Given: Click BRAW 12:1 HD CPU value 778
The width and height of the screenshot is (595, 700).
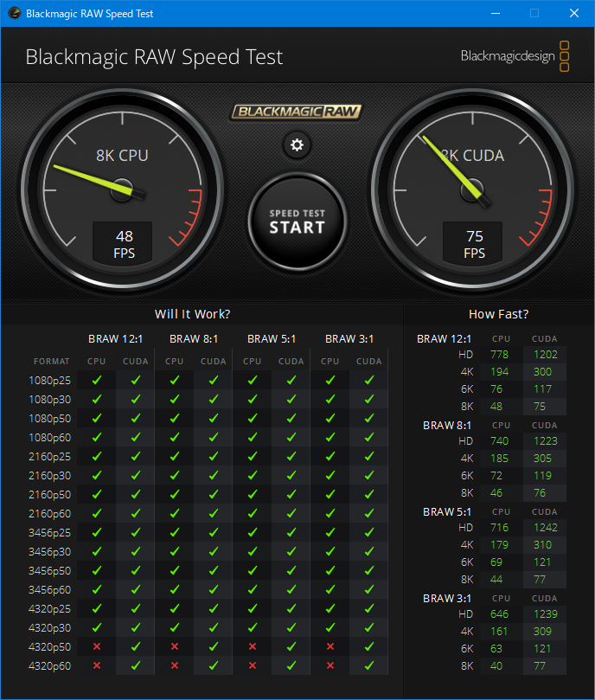Looking at the screenshot, I should tap(499, 355).
